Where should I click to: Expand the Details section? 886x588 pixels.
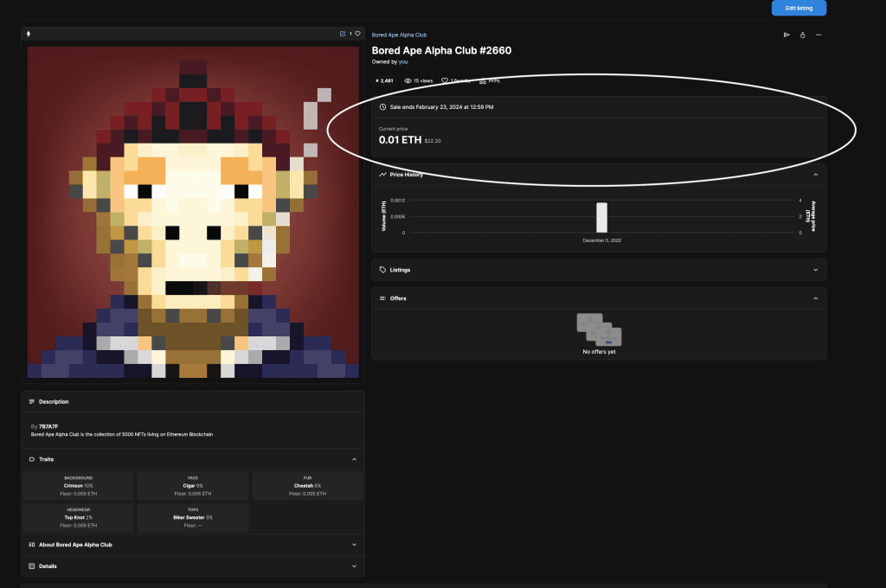(354, 566)
